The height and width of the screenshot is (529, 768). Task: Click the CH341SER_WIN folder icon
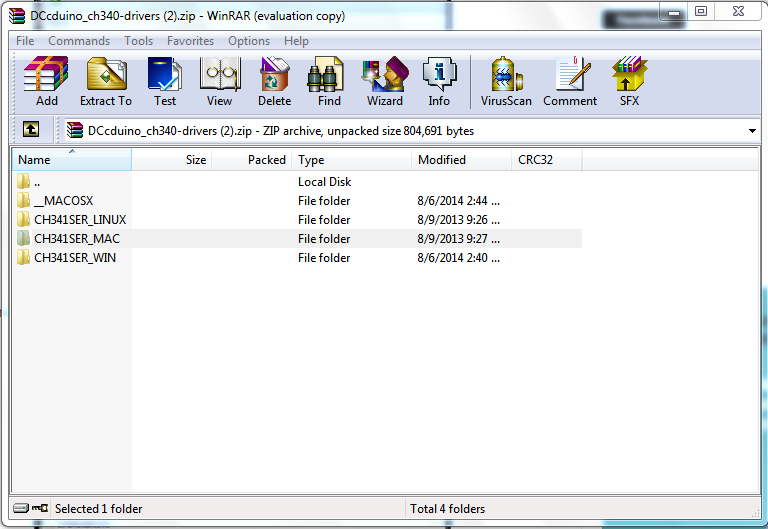23,258
